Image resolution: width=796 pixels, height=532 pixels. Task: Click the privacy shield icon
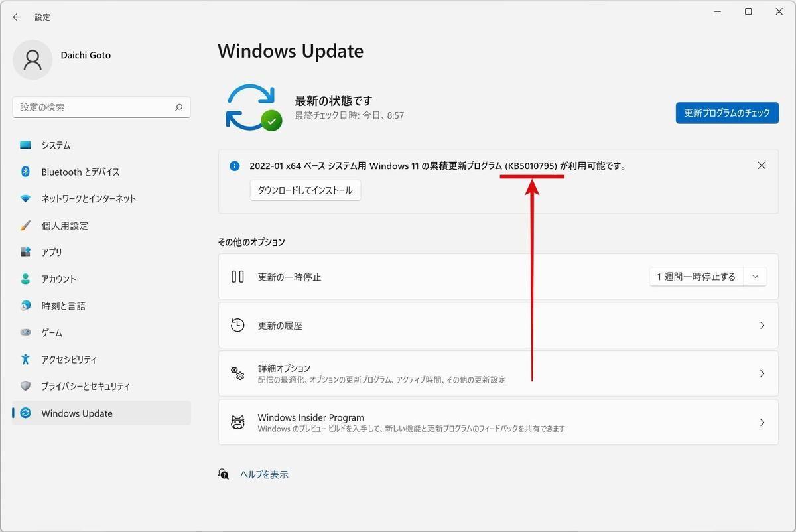pos(26,386)
